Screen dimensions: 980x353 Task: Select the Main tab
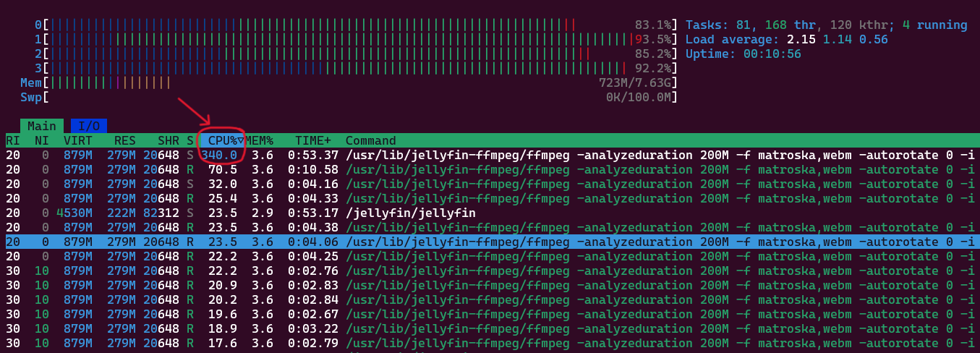pyautogui.click(x=41, y=126)
